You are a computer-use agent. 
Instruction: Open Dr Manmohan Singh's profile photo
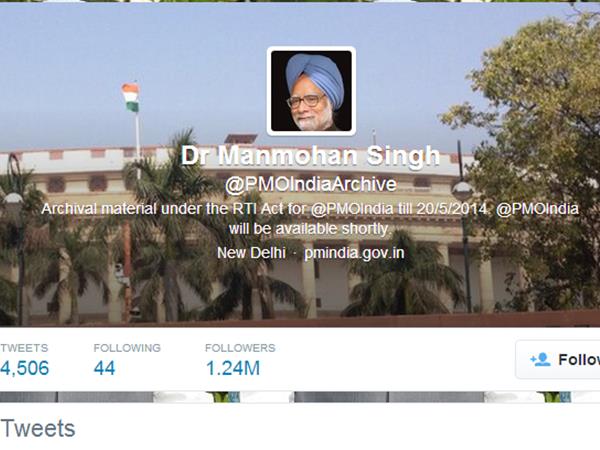[x=311, y=91]
